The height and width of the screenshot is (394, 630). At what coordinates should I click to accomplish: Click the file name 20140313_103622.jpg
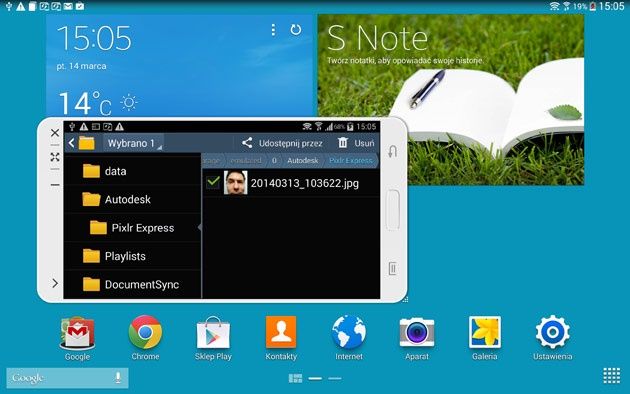point(305,183)
